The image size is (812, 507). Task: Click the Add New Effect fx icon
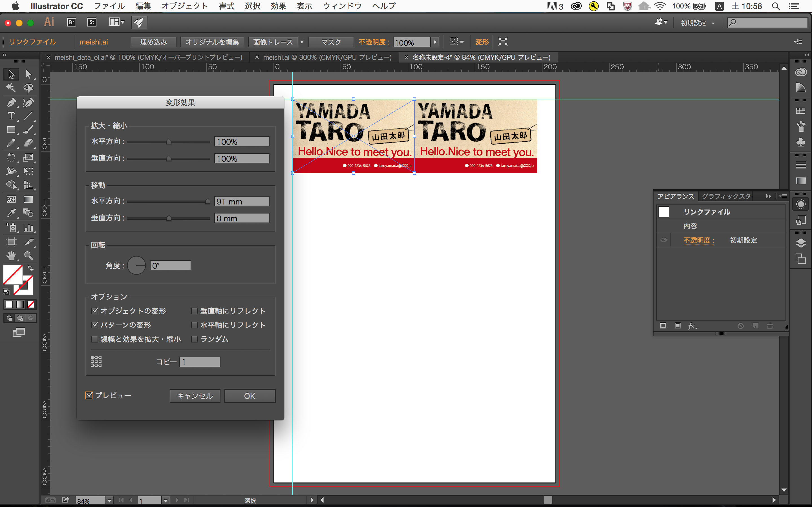click(692, 326)
